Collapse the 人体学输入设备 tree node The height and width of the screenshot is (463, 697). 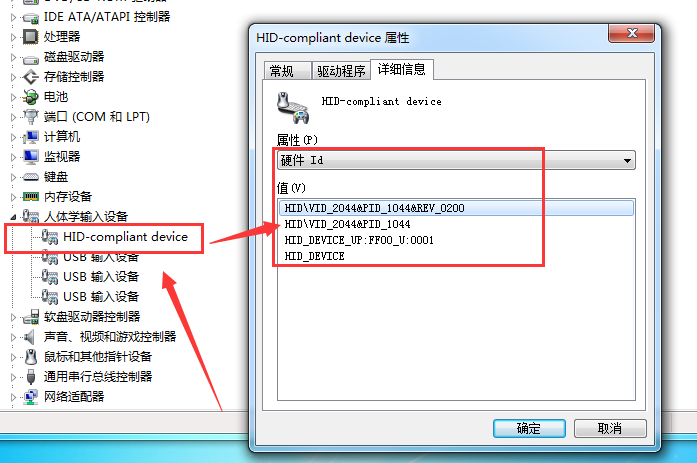pyautogui.click(x=13, y=217)
